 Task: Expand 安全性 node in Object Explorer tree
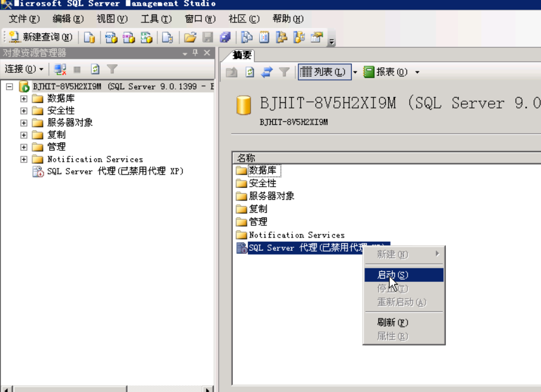[24, 111]
